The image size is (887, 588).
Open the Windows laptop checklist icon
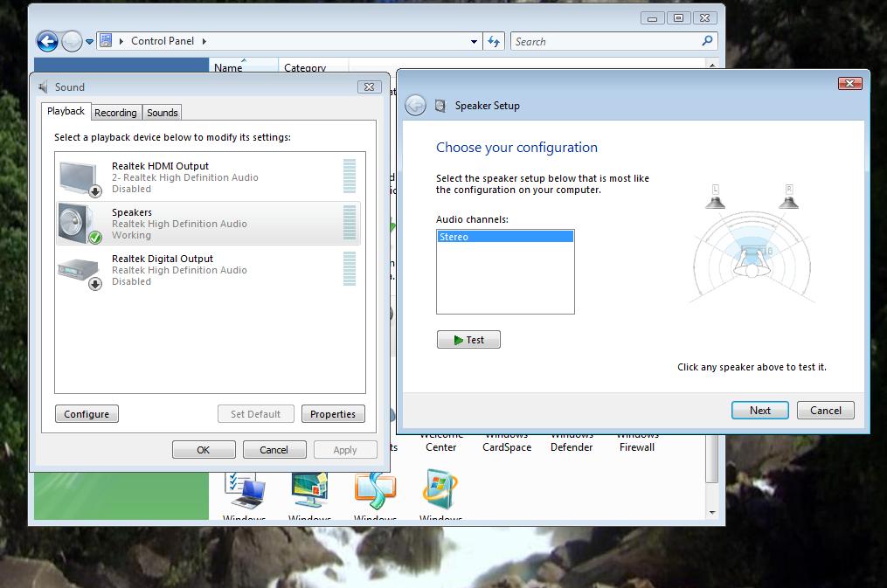[x=245, y=491]
